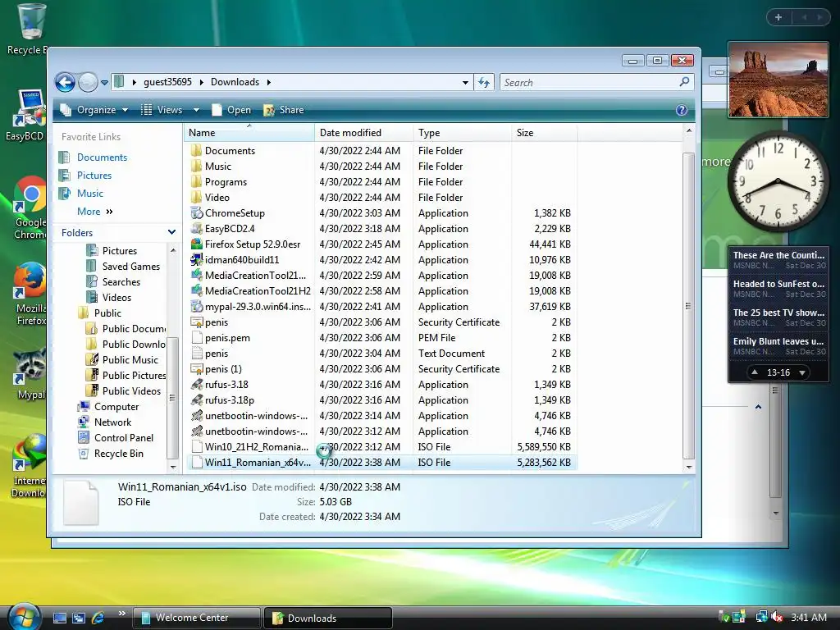Sort files by the Size column

[545, 133]
